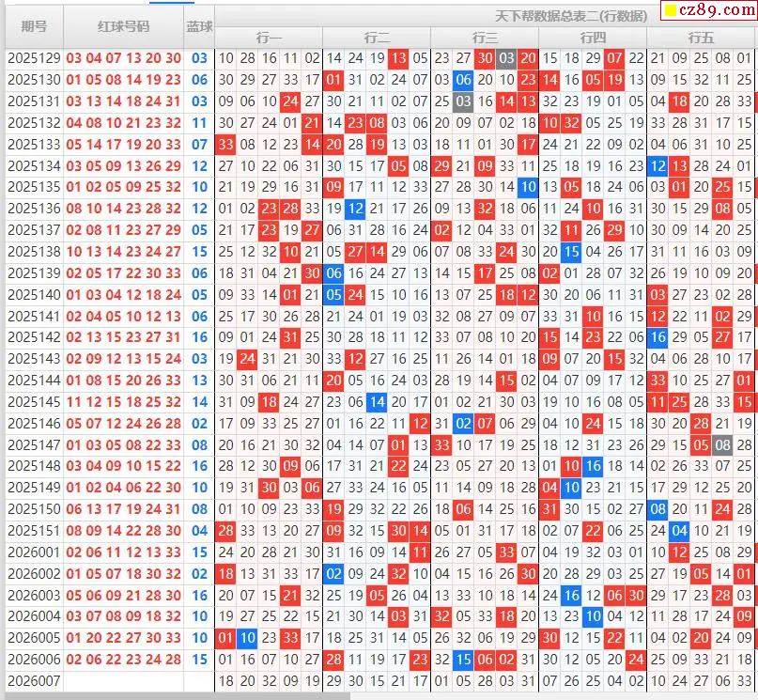The image size is (758, 700).
Task: Select red ball numbers of period 2025140
Action: [123, 295]
